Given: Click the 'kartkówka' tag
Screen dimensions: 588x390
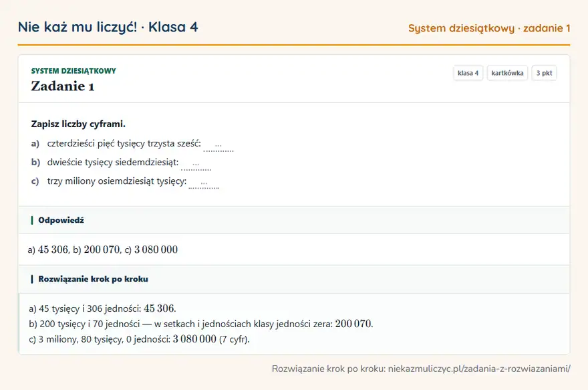Looking at the screenshot, I should pyautogui.click(x=507, y=73).
